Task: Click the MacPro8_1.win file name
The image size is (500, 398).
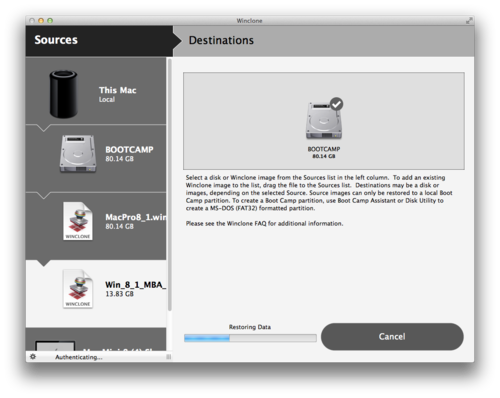Action: pos(136,217)
